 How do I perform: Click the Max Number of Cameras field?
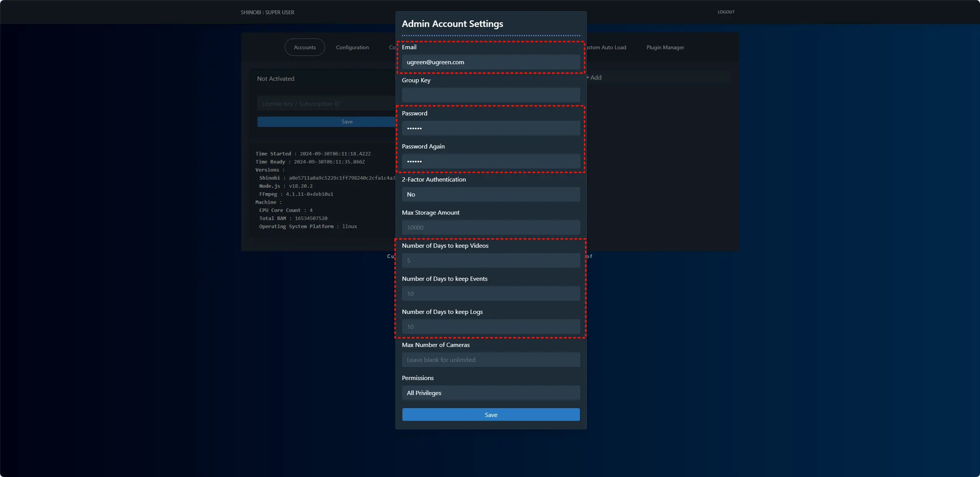point(490,360)
